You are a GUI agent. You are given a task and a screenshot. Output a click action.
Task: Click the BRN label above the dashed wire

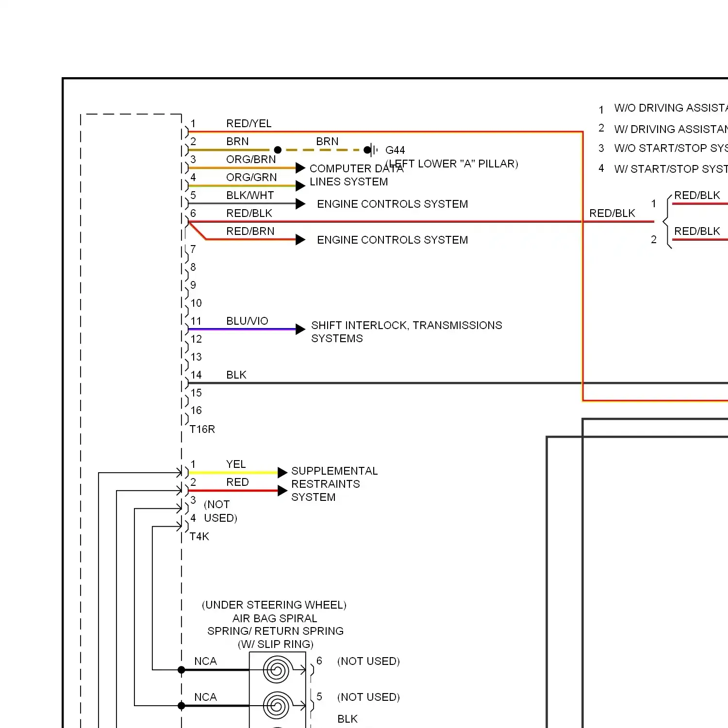click(327, 141)
